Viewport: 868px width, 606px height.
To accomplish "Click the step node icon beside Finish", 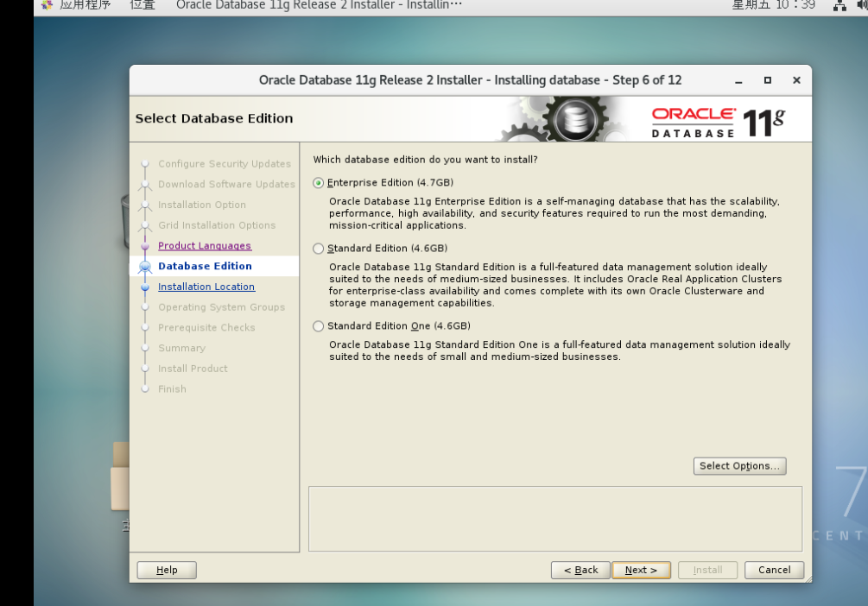I will point(144,388).
